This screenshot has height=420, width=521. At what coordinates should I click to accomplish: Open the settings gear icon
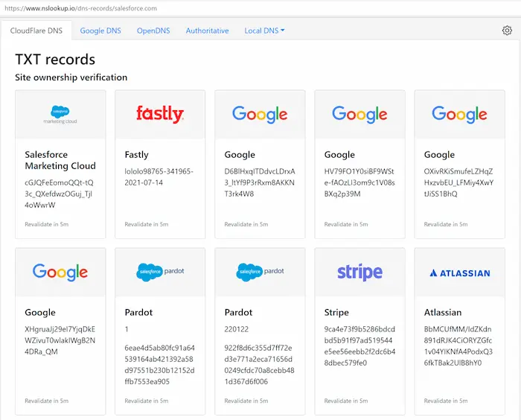pyautogui.click(x=507, y=31)
